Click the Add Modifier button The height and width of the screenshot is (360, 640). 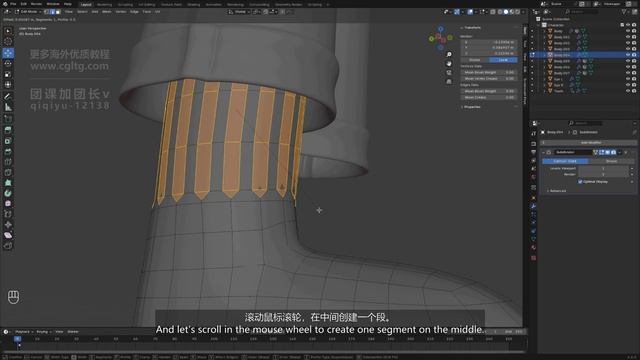589,143
